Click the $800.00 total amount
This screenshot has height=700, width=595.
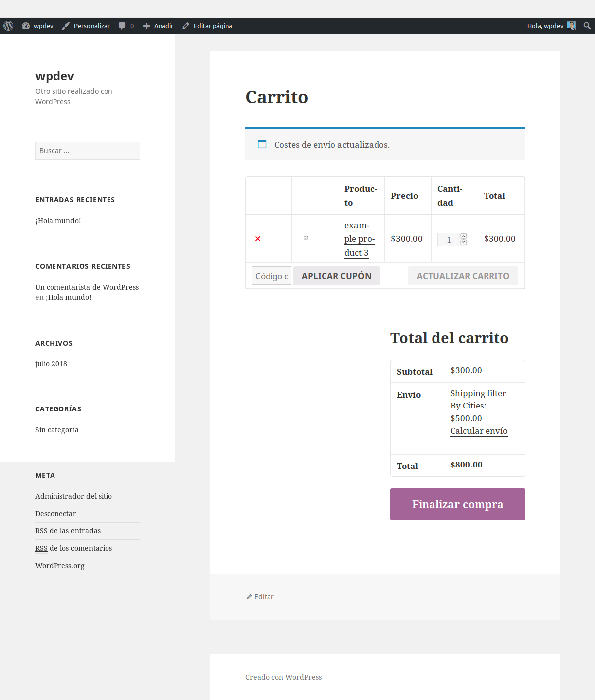466,465
